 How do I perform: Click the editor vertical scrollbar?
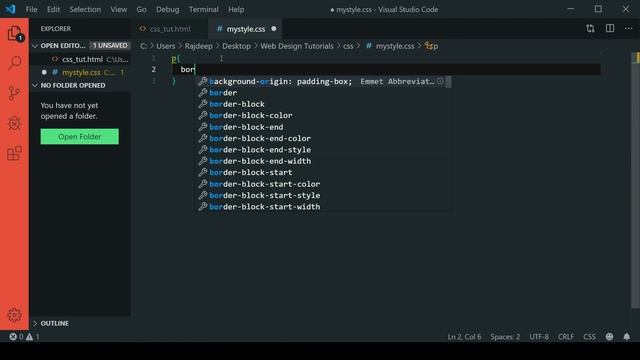636,180
